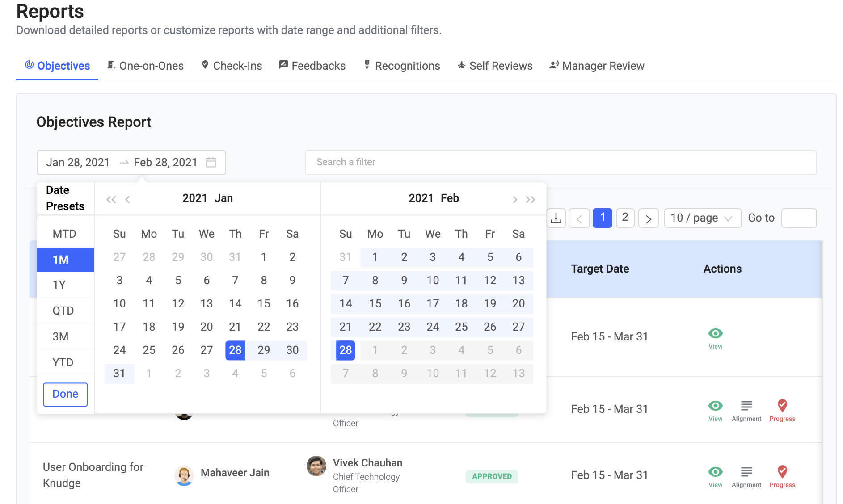The width and height of the screenshot is (843, 504).
Task: Go to page 2 of results
Action: point(625,218)
